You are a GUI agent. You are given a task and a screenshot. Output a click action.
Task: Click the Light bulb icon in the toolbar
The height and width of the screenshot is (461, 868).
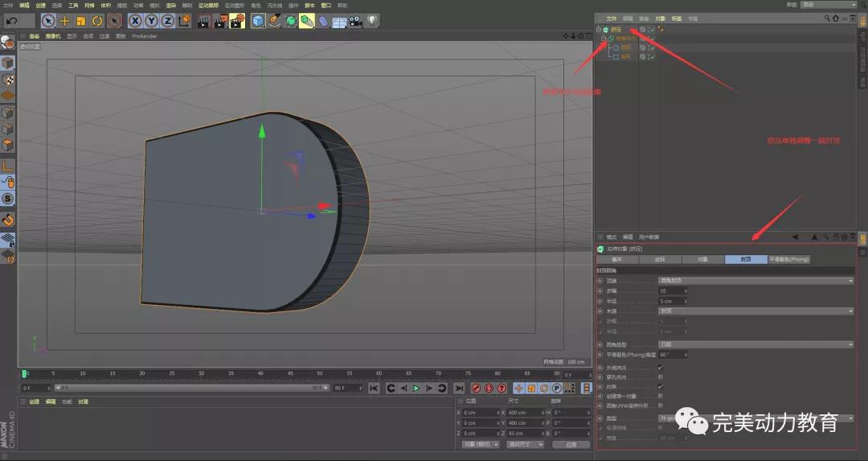[373, 21]
